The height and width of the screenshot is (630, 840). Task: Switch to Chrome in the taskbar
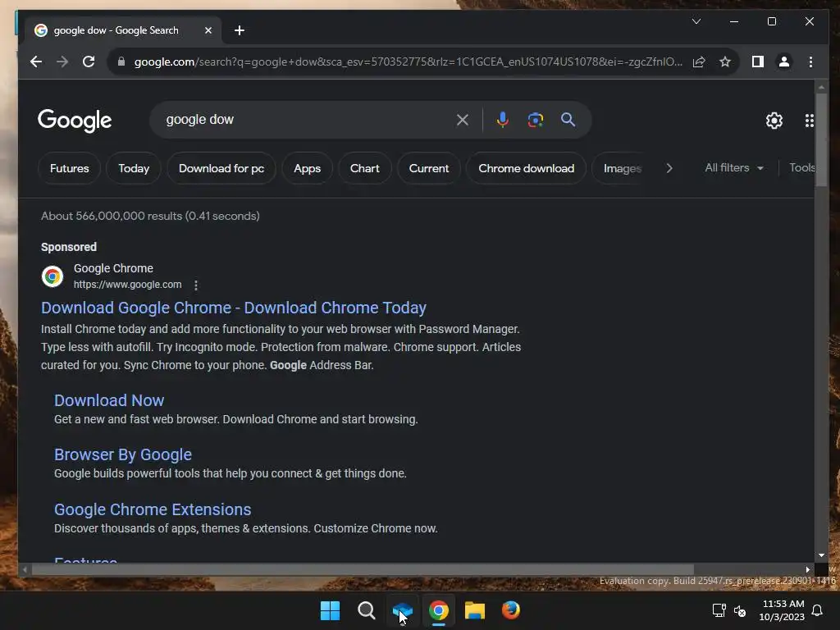pos(438,610)
